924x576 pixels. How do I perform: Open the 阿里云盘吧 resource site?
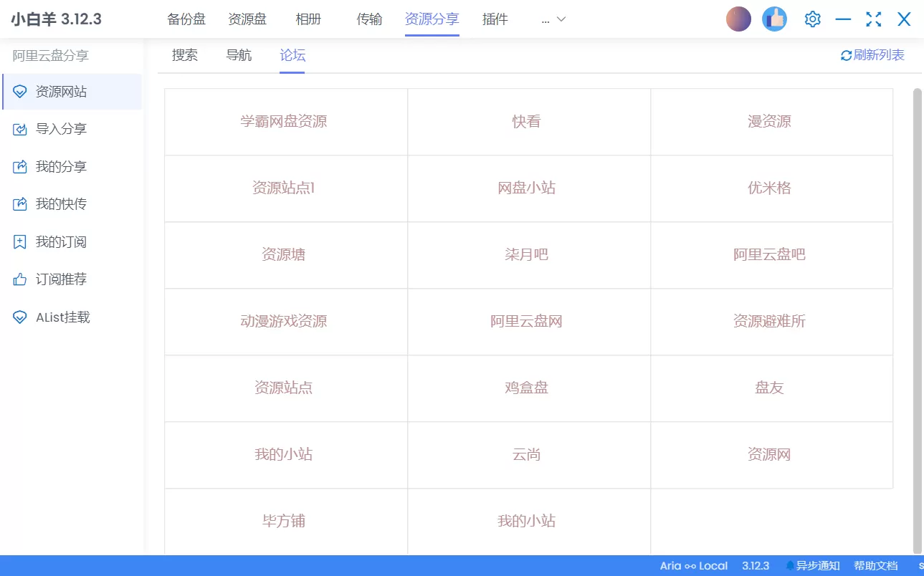[769, 254]
